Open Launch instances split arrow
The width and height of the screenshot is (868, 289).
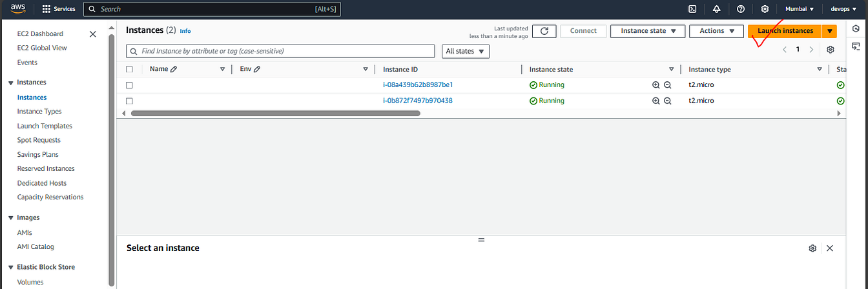[830, 31]
